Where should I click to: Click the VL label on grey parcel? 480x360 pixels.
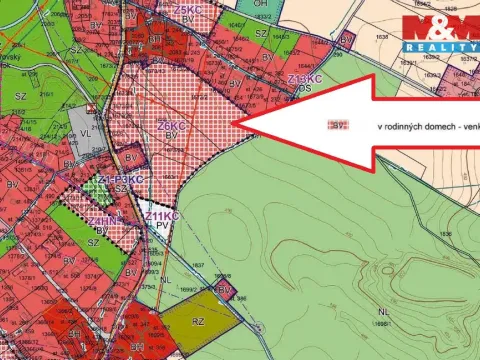[86, 134]
